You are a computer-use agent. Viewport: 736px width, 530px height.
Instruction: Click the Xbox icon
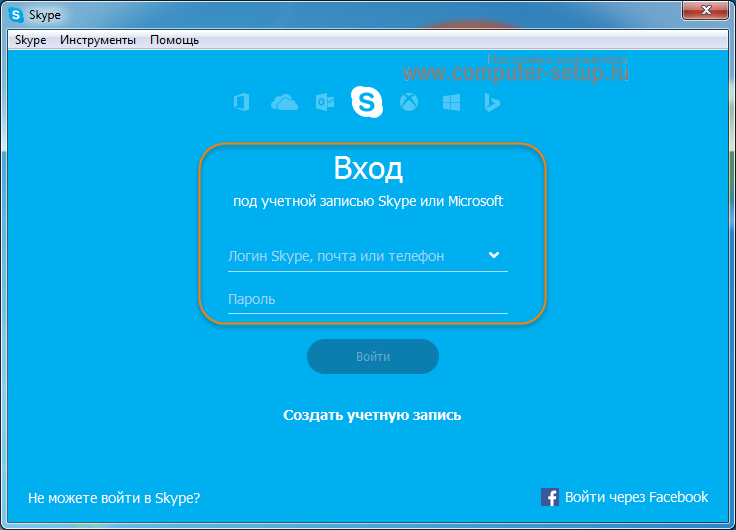click(x=409, y=102)
